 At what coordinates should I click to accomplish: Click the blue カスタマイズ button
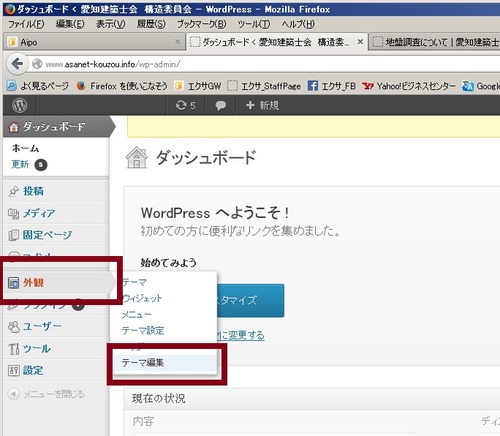pyautogui.click(x=251, y=301)
